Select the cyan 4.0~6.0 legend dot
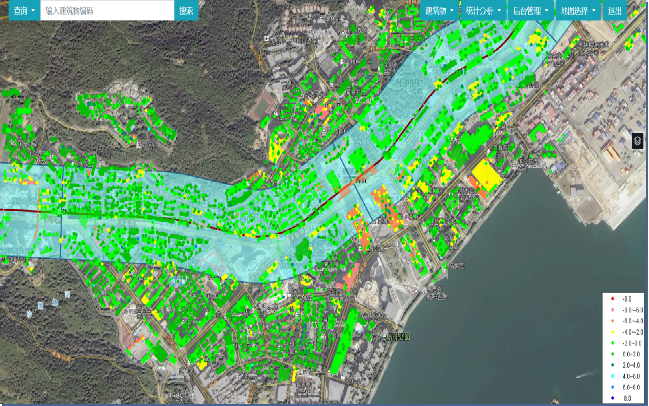The height and width of the screenshot is (406, 649). [x=611, y=375]
